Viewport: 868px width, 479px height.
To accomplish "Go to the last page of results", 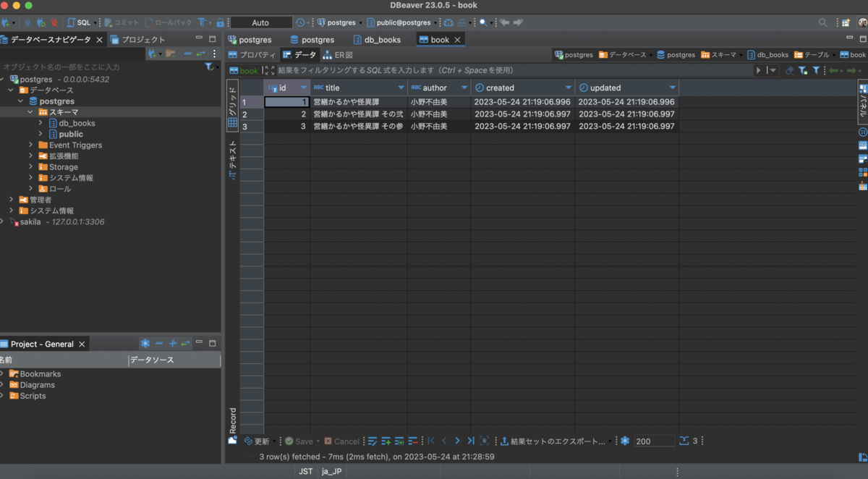I will [471, 441].
